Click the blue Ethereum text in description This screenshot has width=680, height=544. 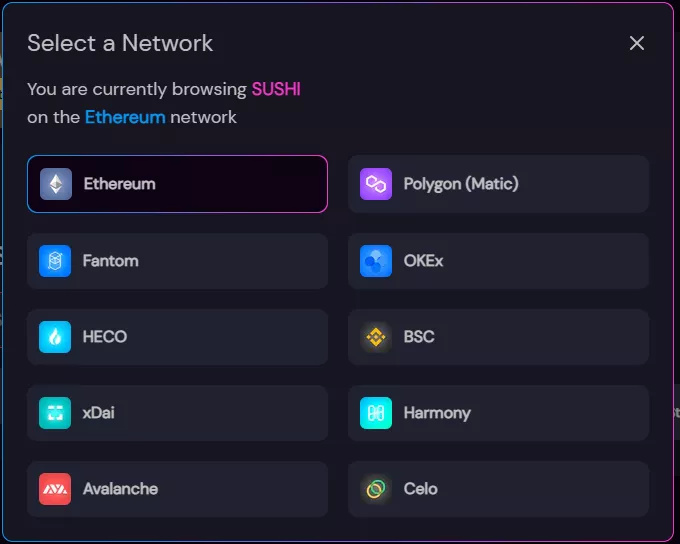tap(125, 117)
